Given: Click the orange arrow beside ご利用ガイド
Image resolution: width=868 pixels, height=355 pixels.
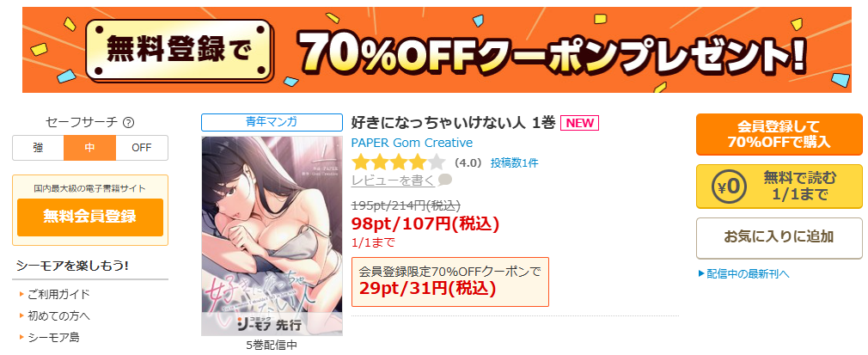Looking at the screenshot, I should (x=21, y=294).
